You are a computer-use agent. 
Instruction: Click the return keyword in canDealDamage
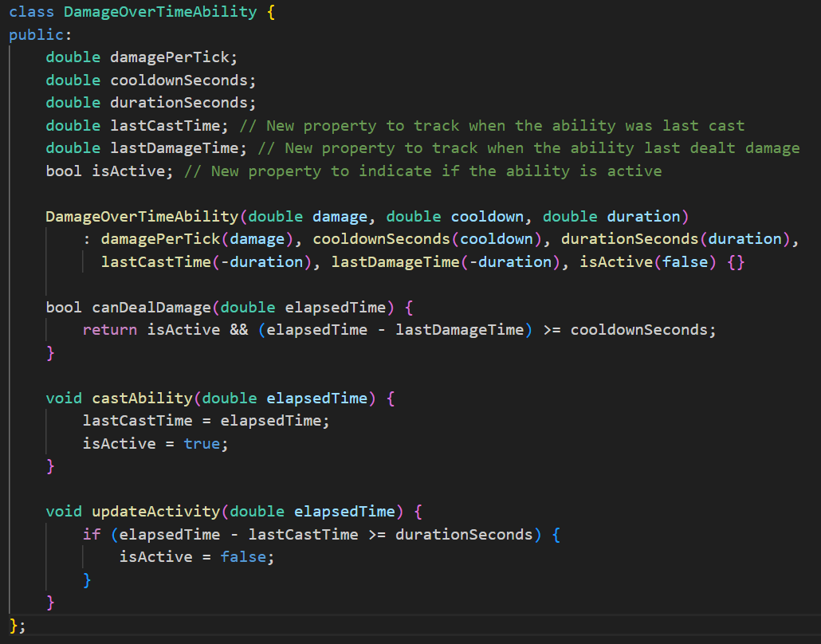(110, 329)
